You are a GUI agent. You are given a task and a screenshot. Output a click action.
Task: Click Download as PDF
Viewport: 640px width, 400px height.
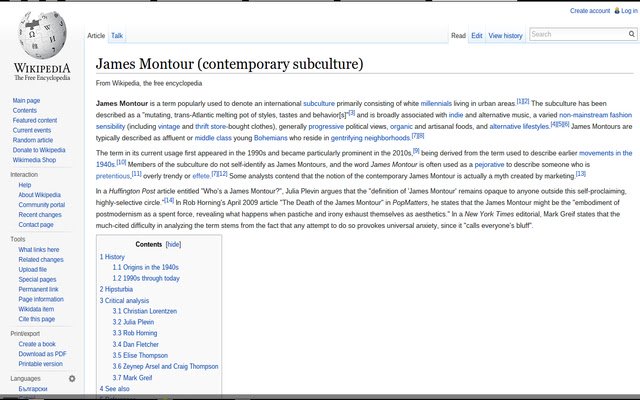[42, 354]
